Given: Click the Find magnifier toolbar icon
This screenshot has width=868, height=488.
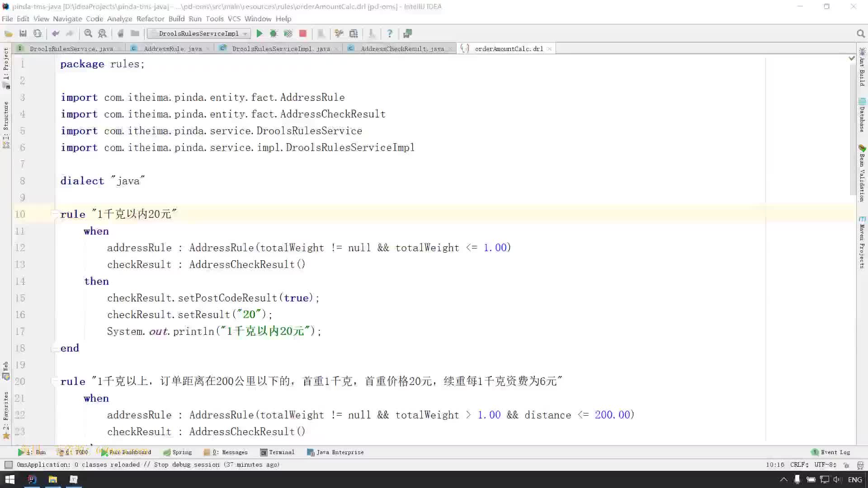Looking at the screenshot, I should point(88,33).
